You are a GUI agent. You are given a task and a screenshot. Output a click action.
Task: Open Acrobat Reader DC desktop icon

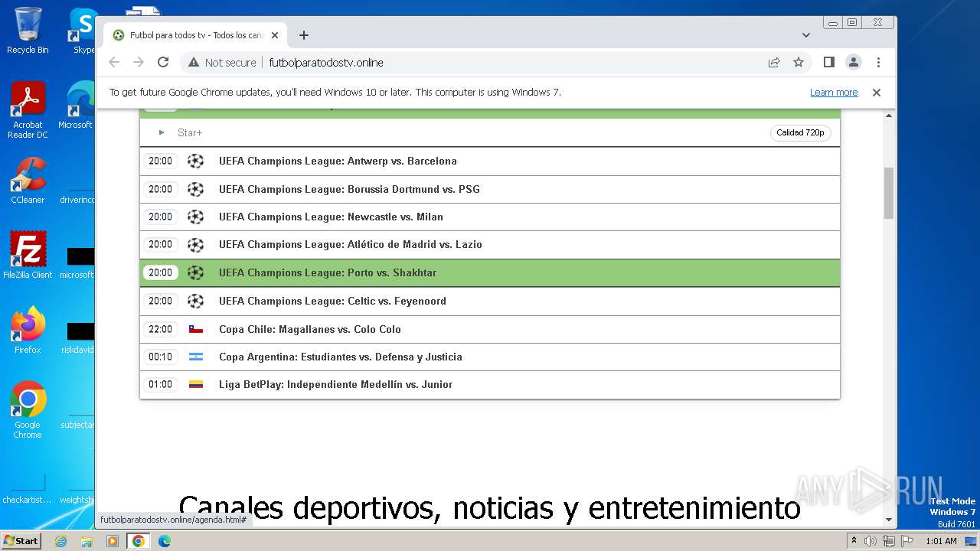point(28,110)
